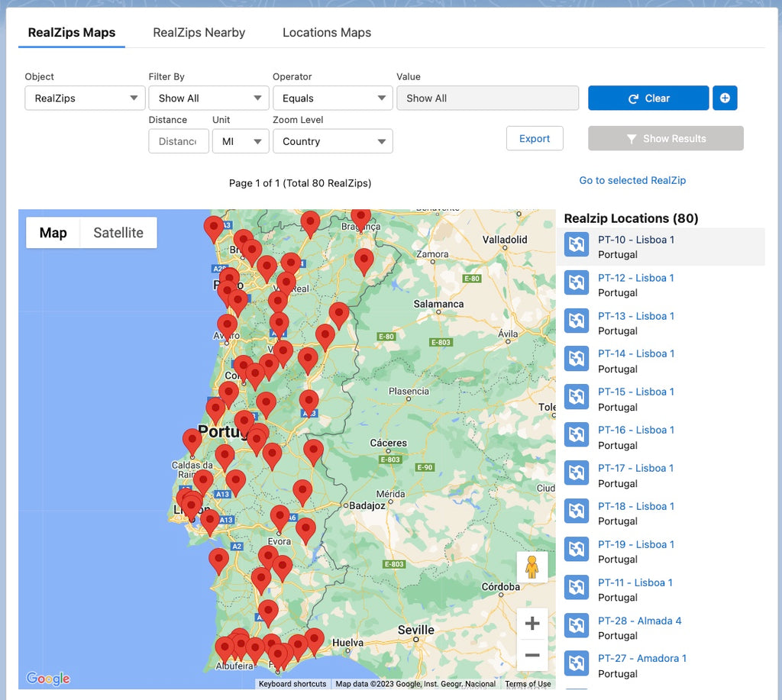Click the map icon beside PT-19 - Lisboa 1

click(577, 549)
